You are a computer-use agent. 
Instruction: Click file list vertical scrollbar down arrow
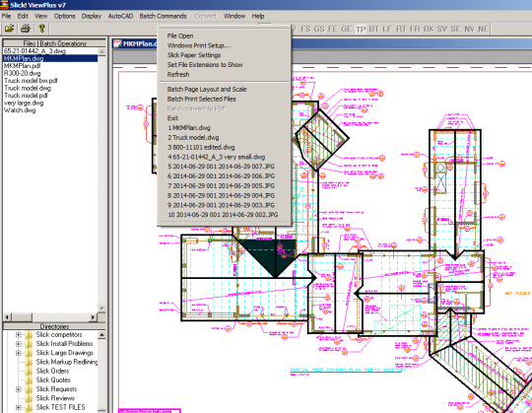coord(101,309)
